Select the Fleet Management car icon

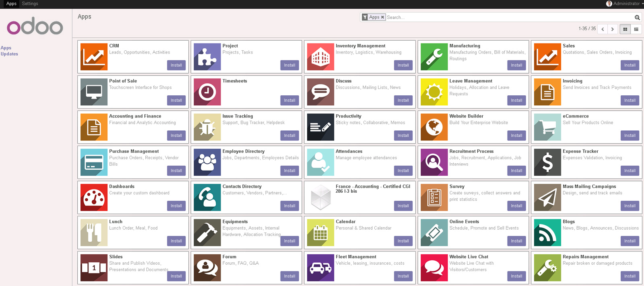[x=320, y=268]
